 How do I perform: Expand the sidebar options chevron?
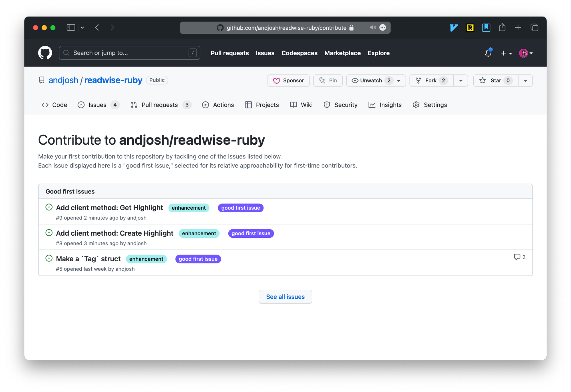[x=83, y=28]
